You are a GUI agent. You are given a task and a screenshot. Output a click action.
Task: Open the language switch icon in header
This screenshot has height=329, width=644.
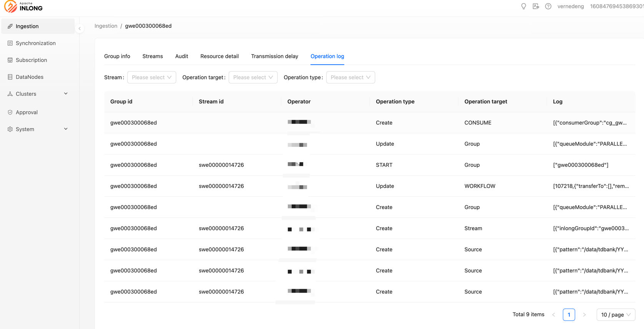[536, 7]
